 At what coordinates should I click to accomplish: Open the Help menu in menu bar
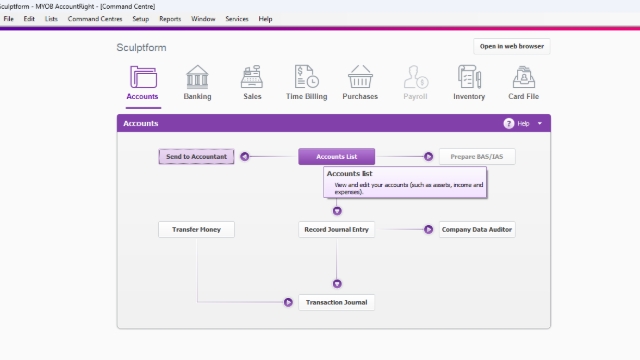pyautogui.click(x=265, y=19)
